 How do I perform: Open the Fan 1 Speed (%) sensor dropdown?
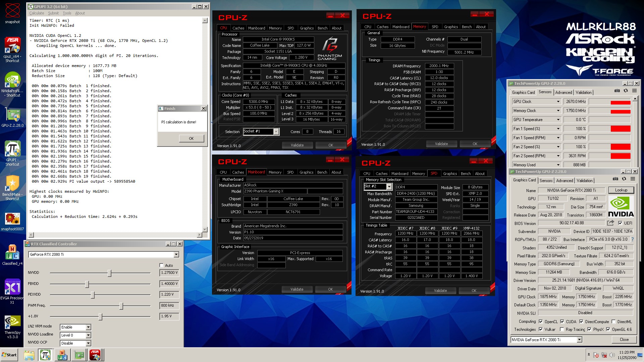click(558, 129)
